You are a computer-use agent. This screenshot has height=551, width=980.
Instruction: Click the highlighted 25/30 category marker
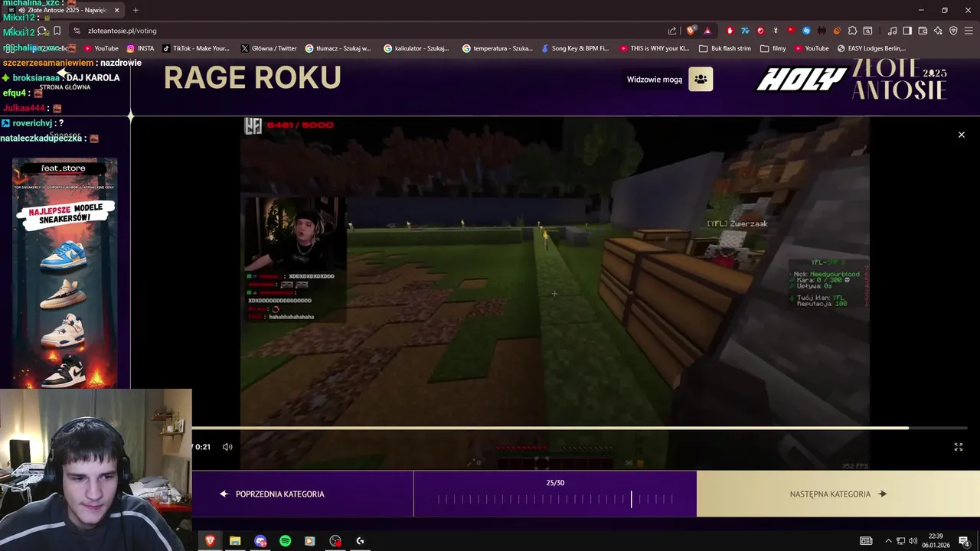tap(632, 500)
